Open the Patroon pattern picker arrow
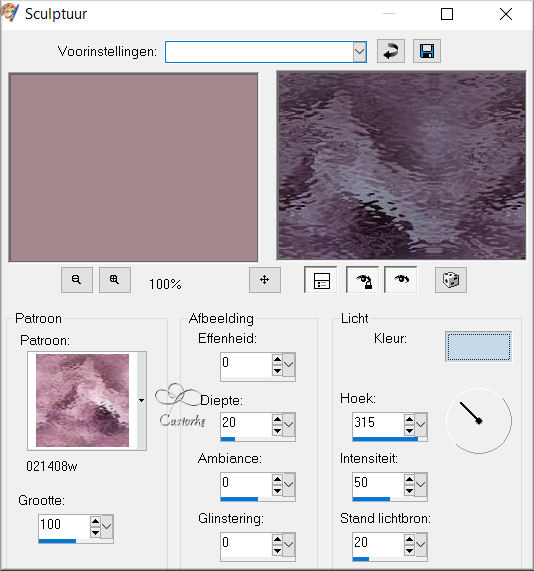 [142, 401]
